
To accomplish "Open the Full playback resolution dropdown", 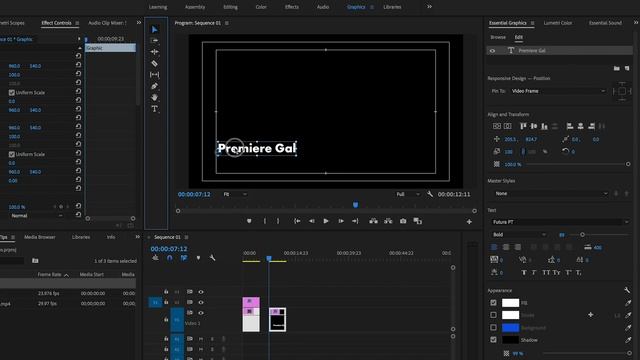I will tap(407, 194).
